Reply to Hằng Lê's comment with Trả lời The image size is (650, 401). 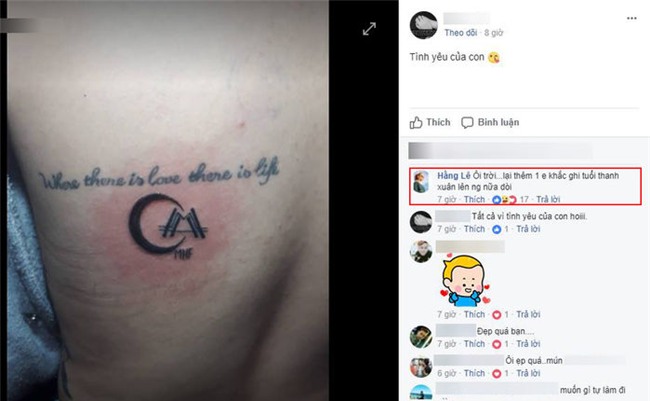548,199
